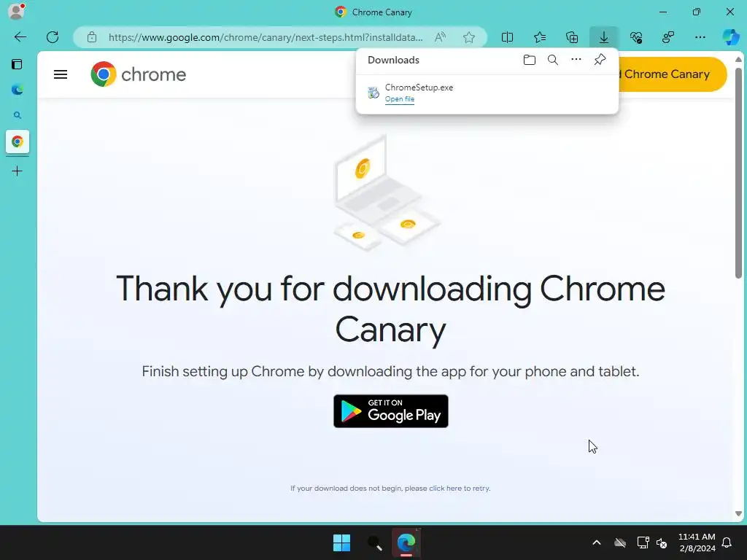Open the clock and date flyout
Viewport: 747px width, 560px height.
point(697,542)
